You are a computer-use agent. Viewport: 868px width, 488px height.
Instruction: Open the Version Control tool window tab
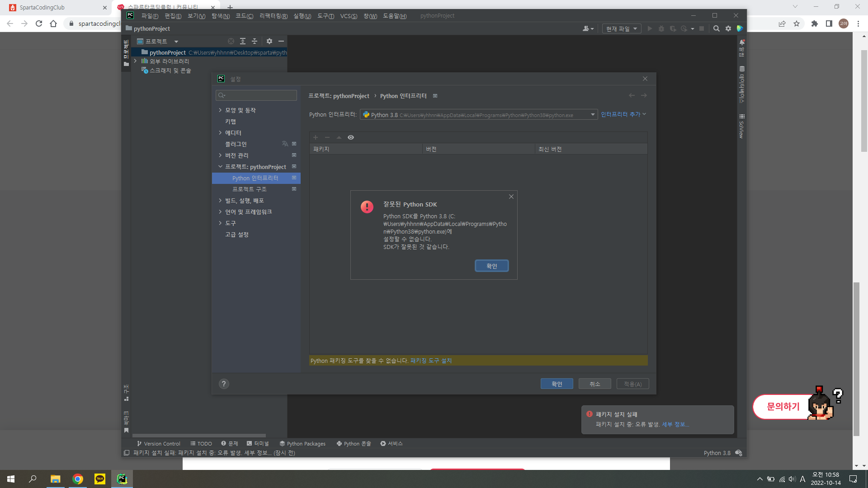click(x=158, y=444)
